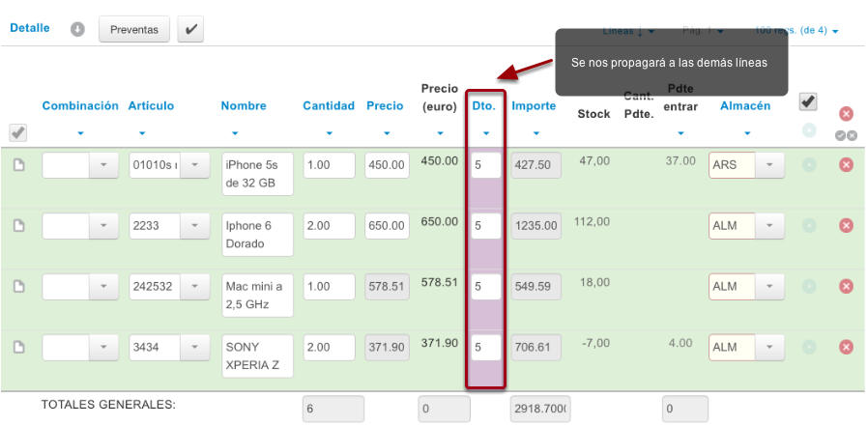Open the Combinación dropdown on Mac mini row

coord(103,287)
